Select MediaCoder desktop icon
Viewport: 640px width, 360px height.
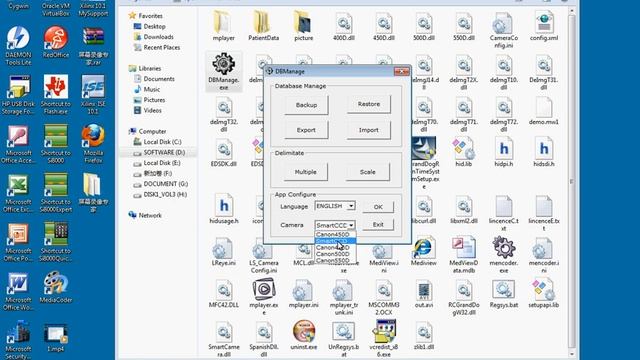56,287
